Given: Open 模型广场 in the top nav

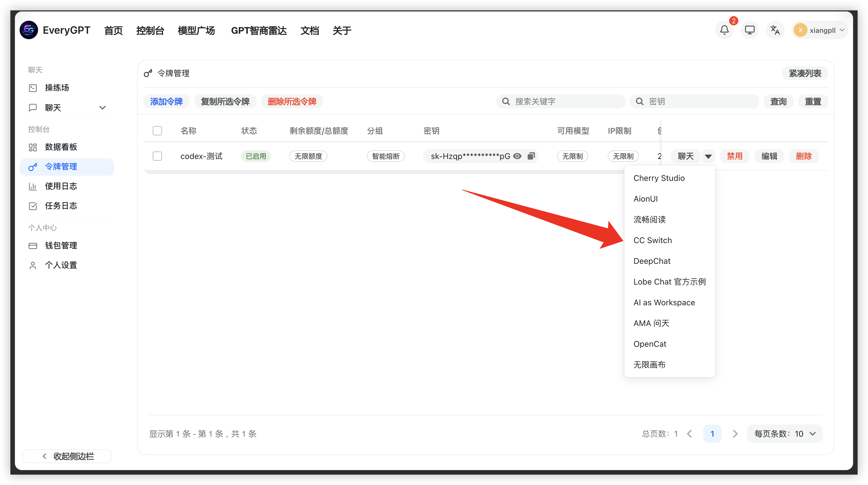Looking at the screenshot, I should tap(197, 31).
